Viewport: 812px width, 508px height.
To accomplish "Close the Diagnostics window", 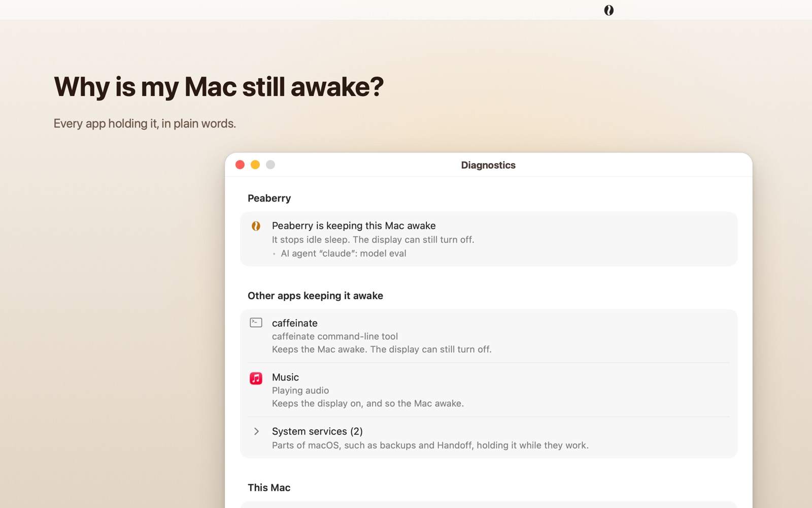I will (x=240, y=165).
